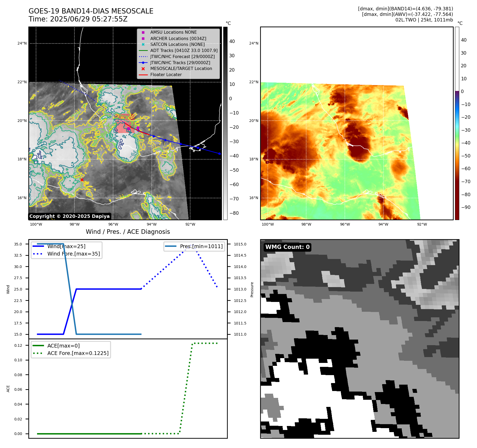The image size is (477, 448).
Task: Click the BAND14 dmax, dmin values text
Action: [x=405, y=9]
